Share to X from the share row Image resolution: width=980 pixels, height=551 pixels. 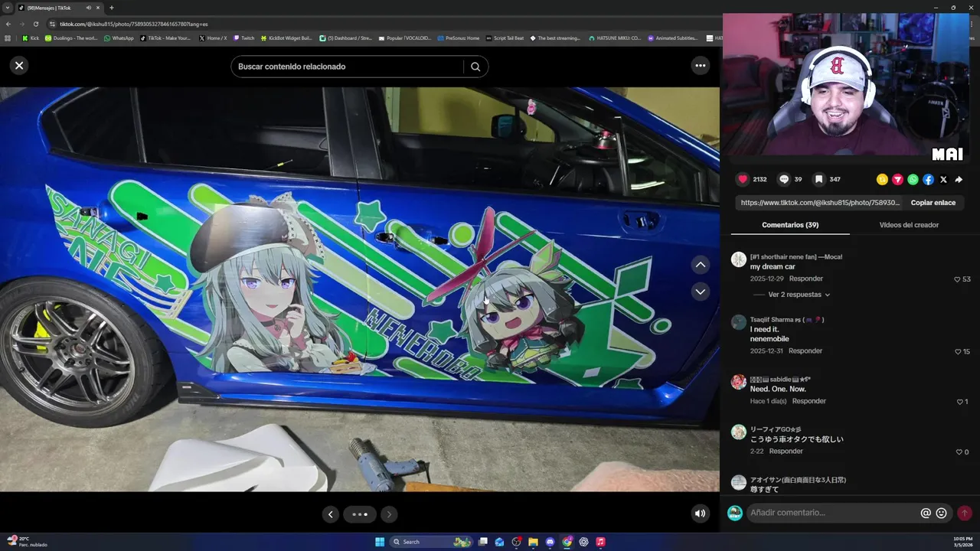coord(943,180)
